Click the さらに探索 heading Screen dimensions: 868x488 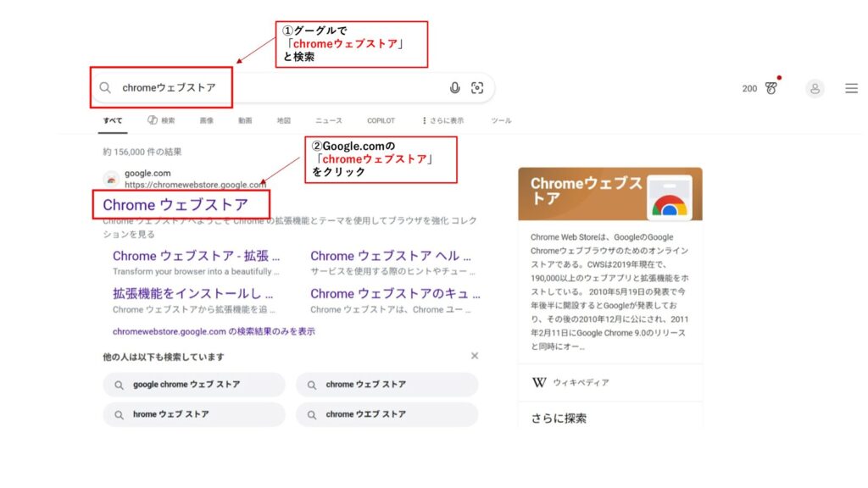[559, 419]
